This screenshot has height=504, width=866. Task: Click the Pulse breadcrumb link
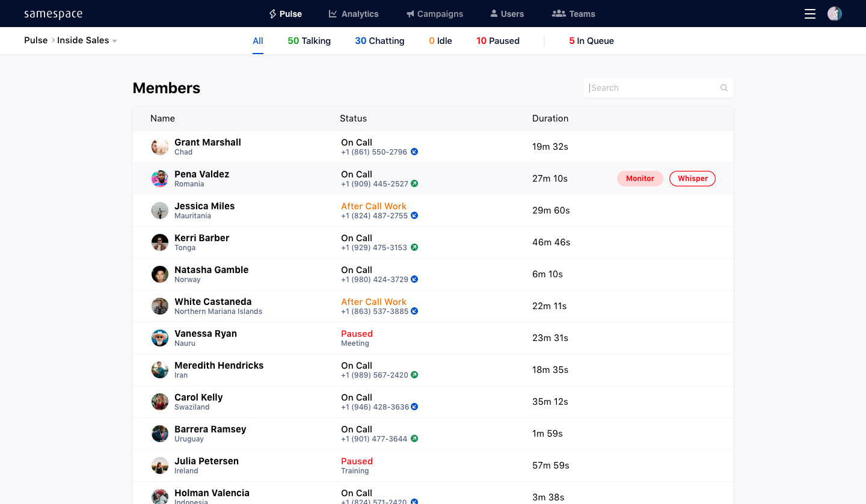36,40
